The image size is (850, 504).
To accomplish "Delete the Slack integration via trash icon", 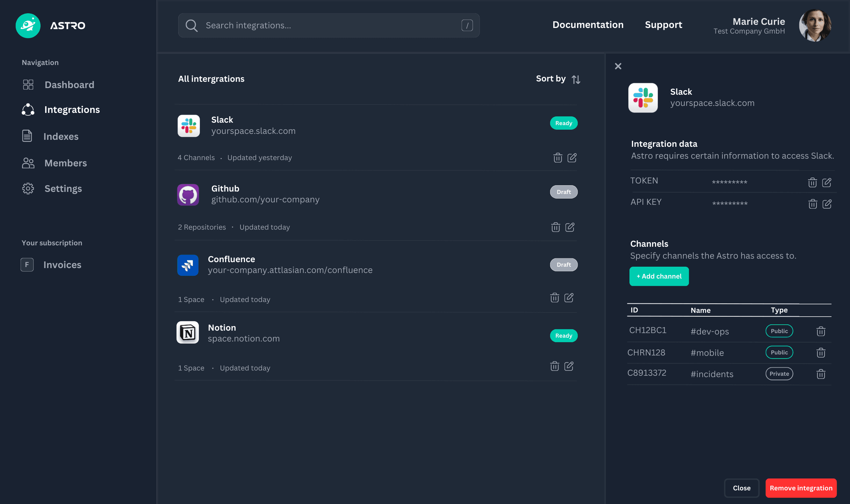I will tap(557, 158).
